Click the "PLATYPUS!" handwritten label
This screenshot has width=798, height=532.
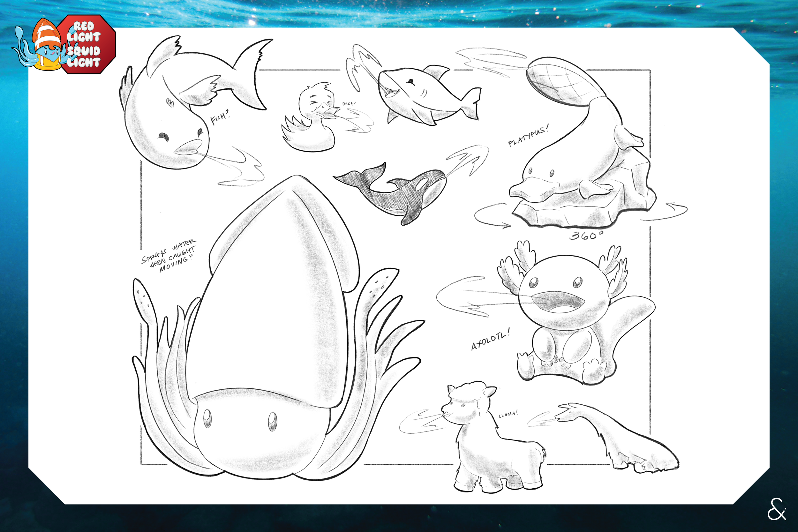point(528,136)
